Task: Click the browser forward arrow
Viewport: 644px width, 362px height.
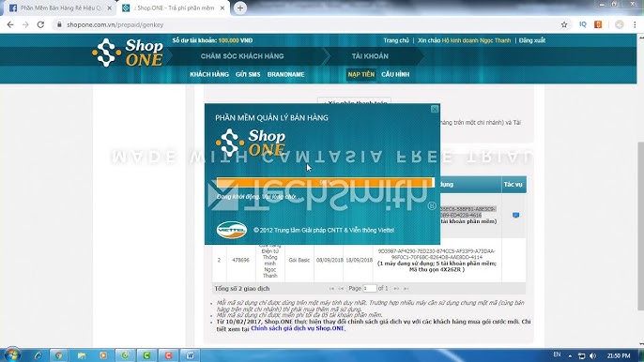Action: point(25,24)
